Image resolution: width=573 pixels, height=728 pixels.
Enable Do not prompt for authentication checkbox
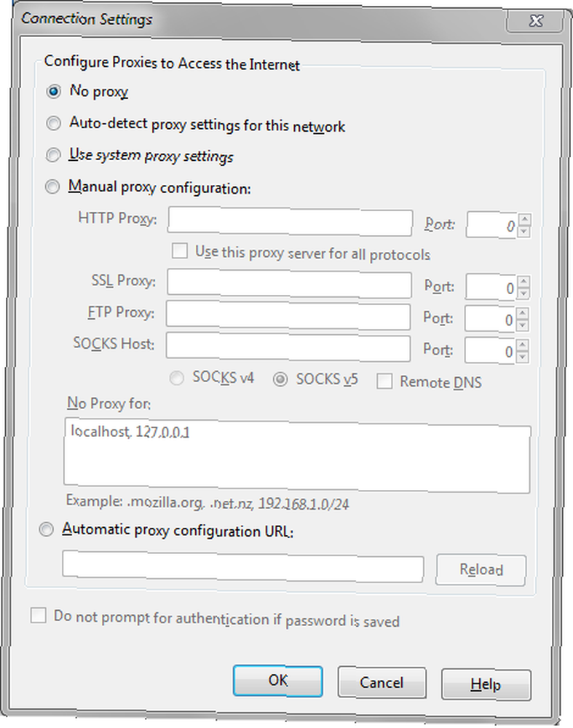[x=38, y=616]
